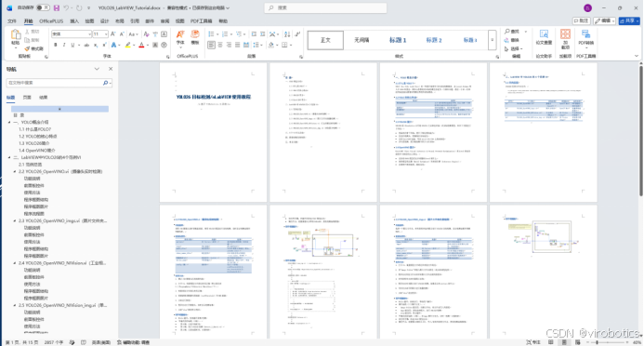The height and width of the screenshot is (346, 644).
Task: Switch to the OfficePLUS ribbon tab
Action: coord(51,21)
